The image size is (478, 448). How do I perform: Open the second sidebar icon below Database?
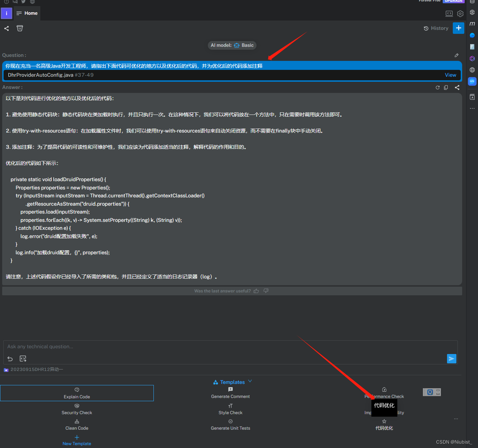(472, 12)
